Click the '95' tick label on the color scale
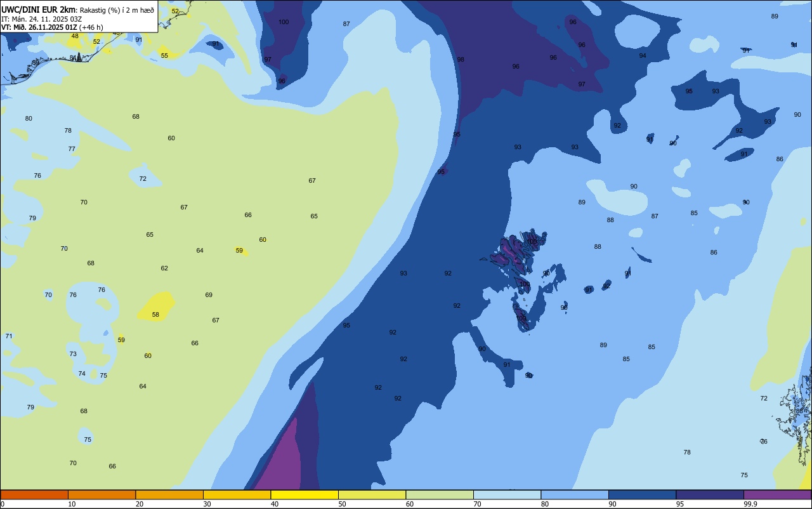Viewport: 812px width, 509px height. pos(680,504)
